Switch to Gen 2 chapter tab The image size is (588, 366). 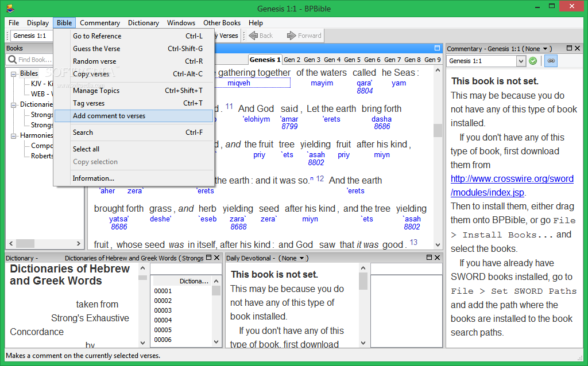click(292, 60)
